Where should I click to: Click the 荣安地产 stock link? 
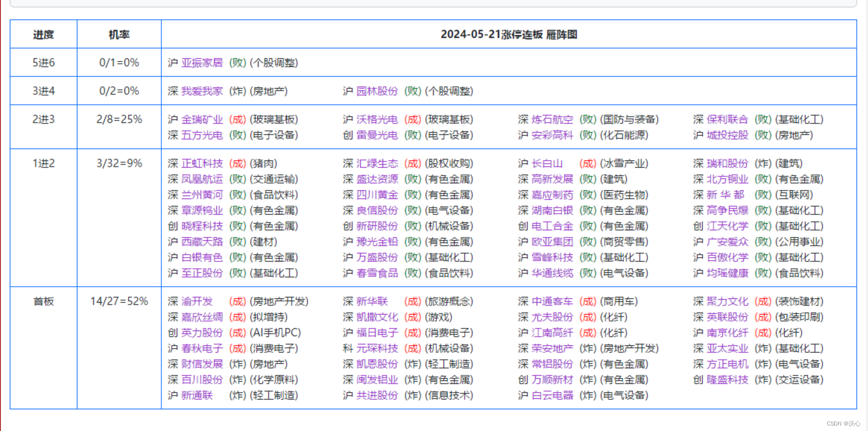click(552, 348)
